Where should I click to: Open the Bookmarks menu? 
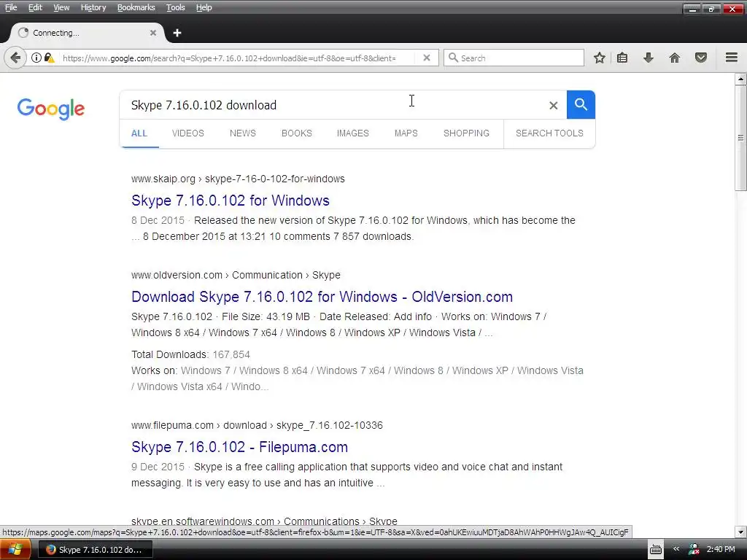[x=136, y=7]
